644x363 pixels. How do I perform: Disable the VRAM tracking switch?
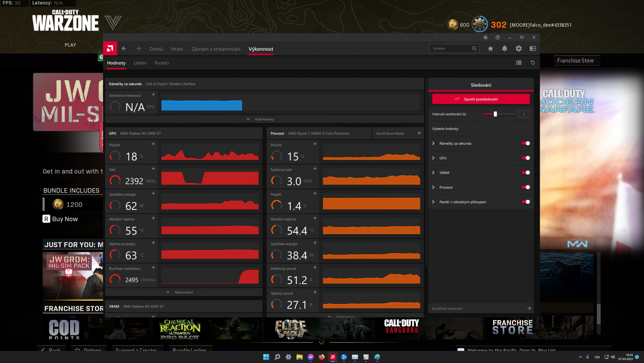click(526, 173)
